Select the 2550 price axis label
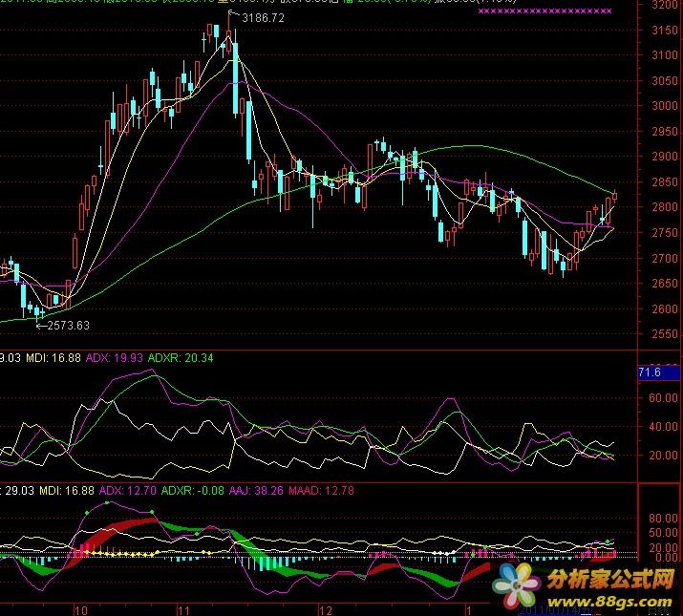This screenshot has height=616, width=683. (664, 334)
